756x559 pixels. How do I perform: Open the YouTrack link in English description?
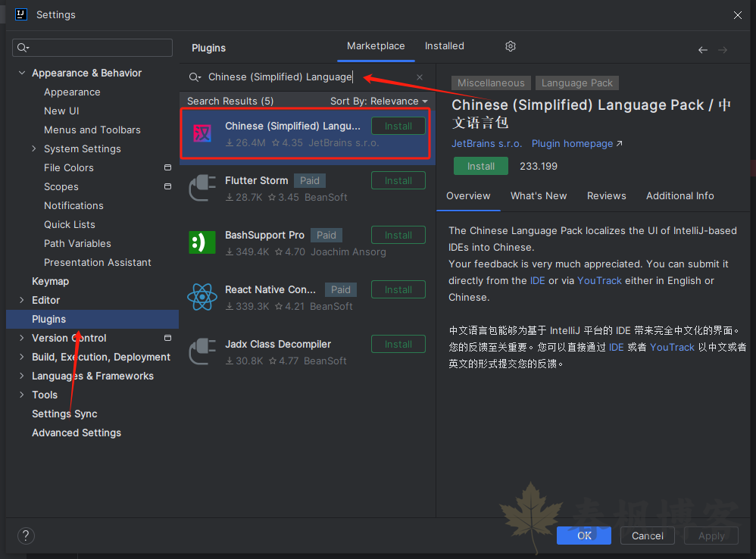[x=599, y=280]
